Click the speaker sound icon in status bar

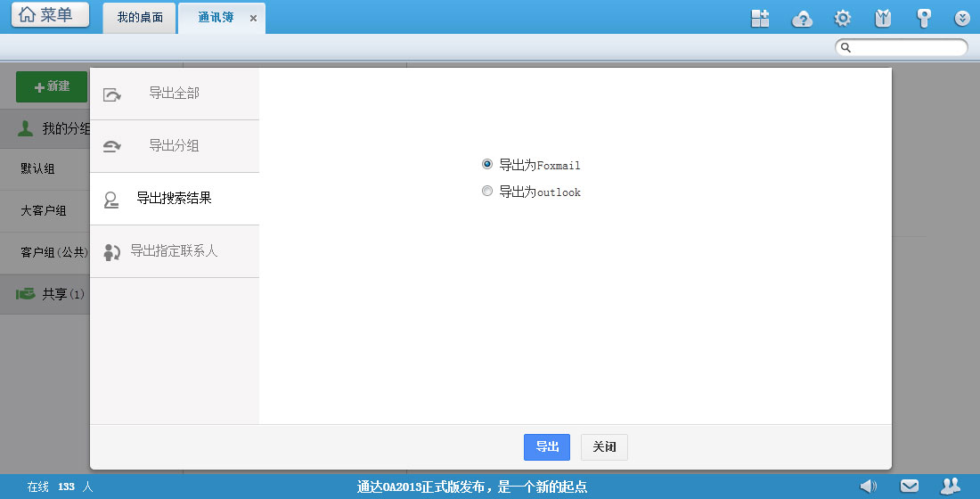(x=868, y=486)
